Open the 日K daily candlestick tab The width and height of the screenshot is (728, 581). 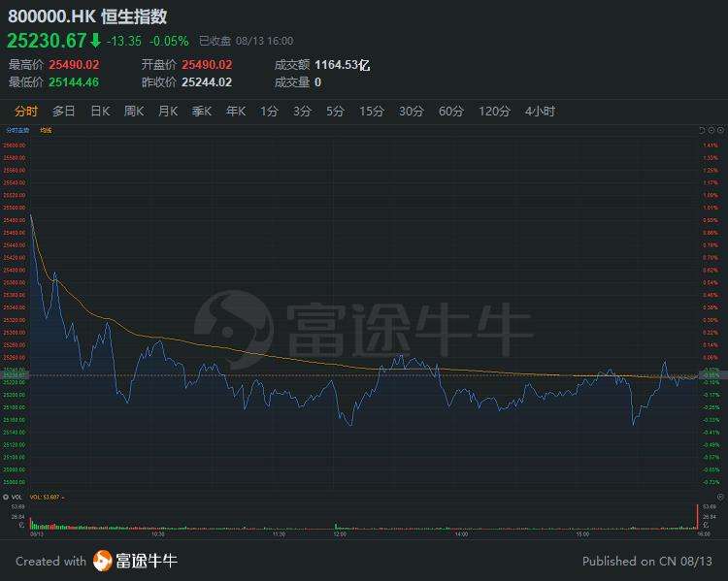(x=100, y=112)
